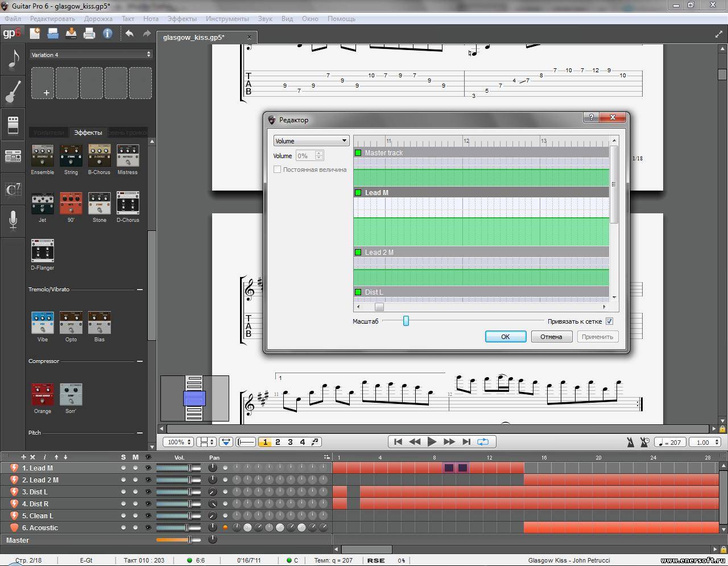Viewport: 728px width, 566px height.
Task: Collapse the Compressor section
Action: [140, 361]
